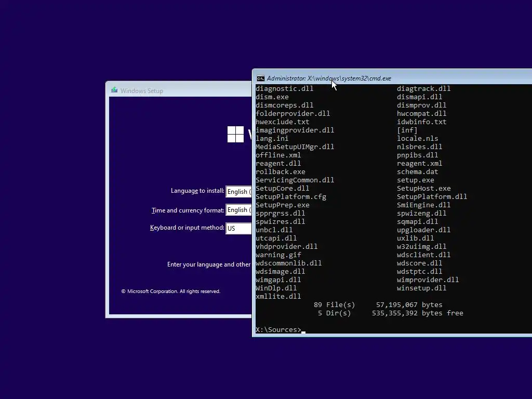Open the Time and currency format dropdown
532x399 pixels.
pos(239,210)
